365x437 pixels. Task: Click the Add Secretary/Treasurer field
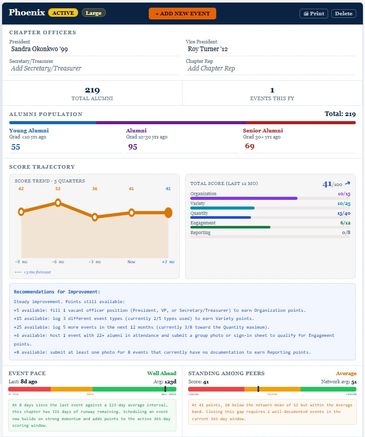coord(94,68)
